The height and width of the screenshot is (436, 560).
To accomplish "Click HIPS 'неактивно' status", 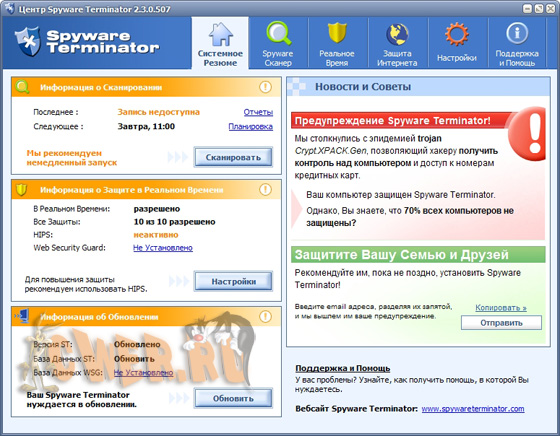I will point(156,235).
